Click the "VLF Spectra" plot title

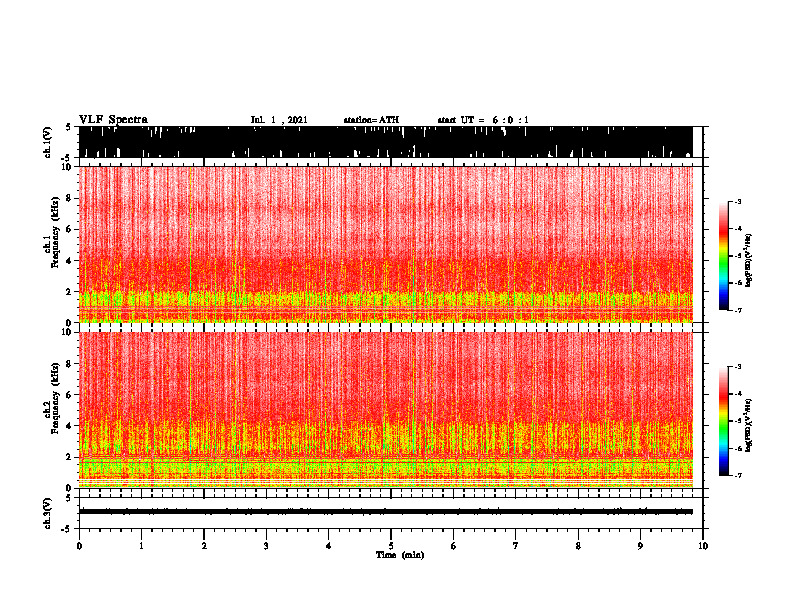coord(113,120)
